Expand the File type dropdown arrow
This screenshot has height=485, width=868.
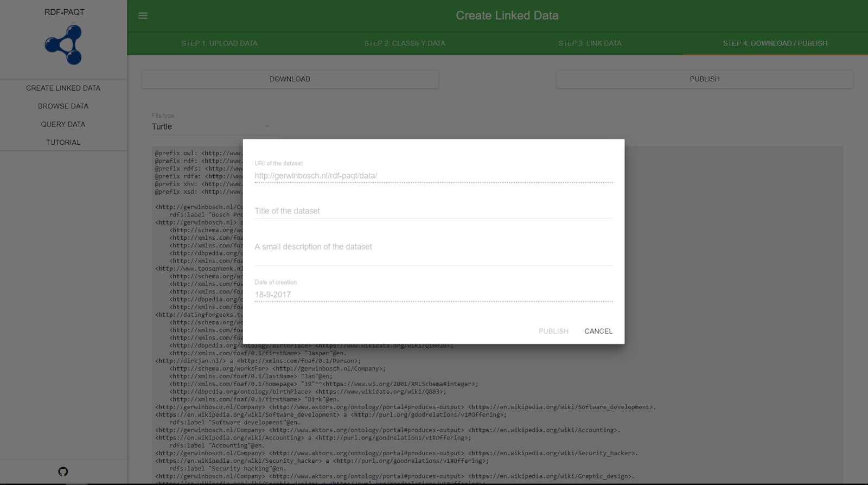[267, 126]
